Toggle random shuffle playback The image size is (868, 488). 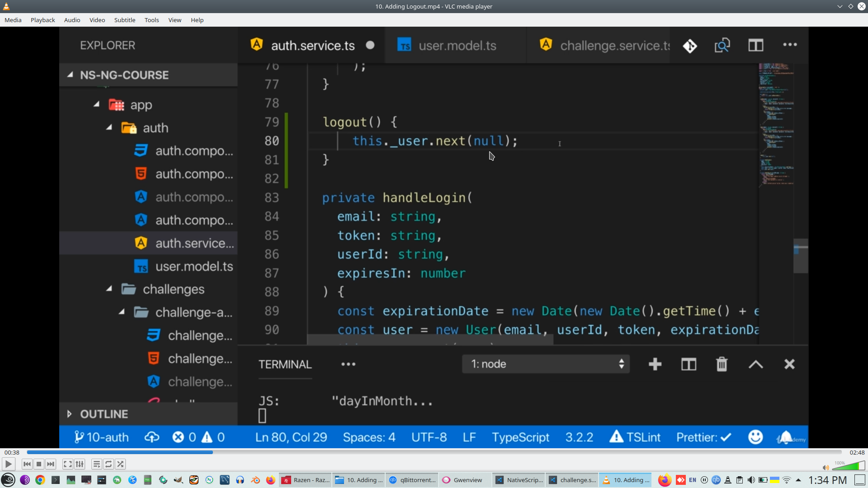pyautogui.click(x=120, y=464)
